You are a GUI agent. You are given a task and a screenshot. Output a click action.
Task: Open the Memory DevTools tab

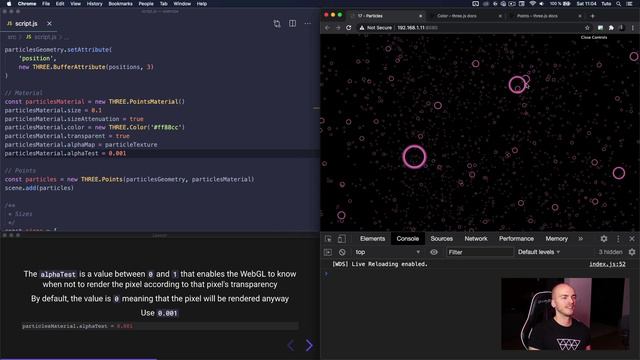(556, 239)
